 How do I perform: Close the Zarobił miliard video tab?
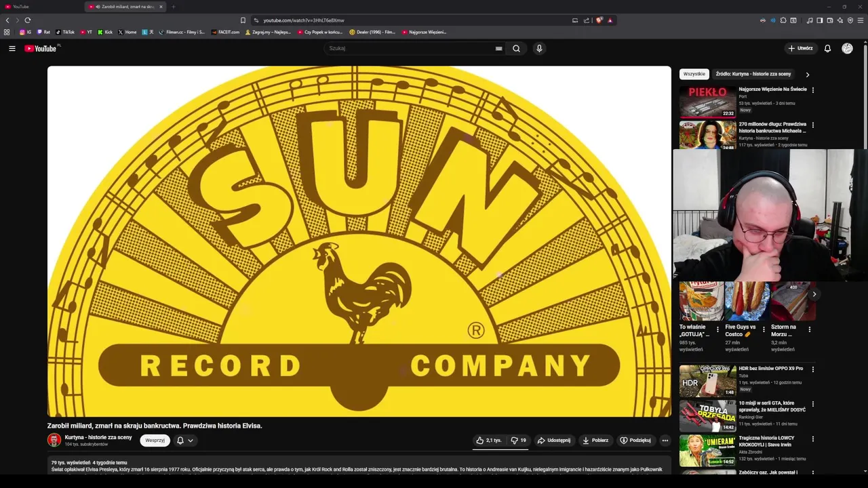point(161,7)
